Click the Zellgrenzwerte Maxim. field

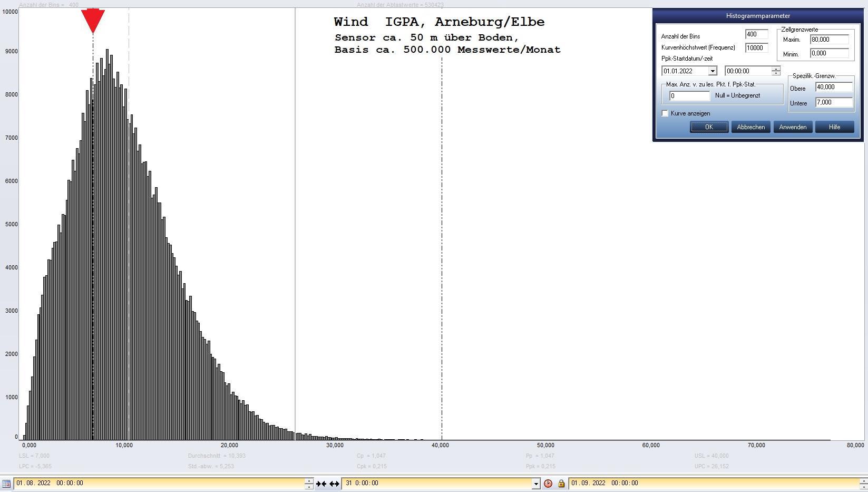coord(829,40)
